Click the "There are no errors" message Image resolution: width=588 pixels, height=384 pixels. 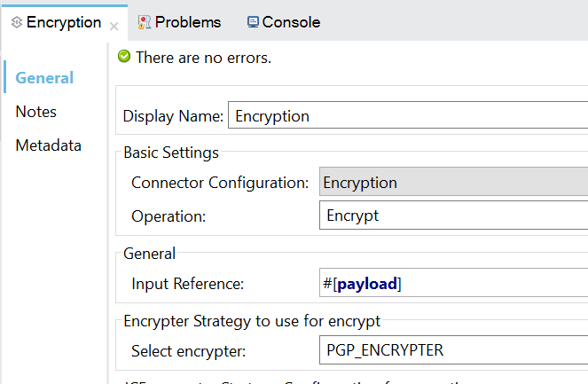(x=203, y=58)
